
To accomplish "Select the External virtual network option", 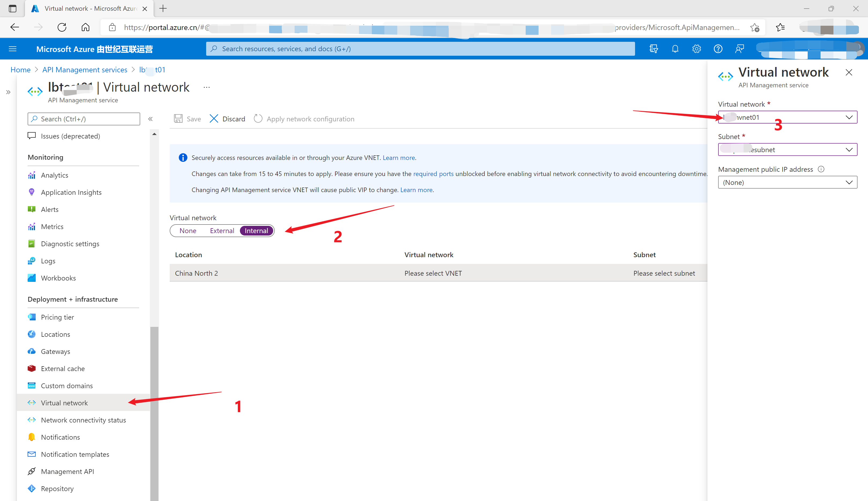I will point(222,231).
